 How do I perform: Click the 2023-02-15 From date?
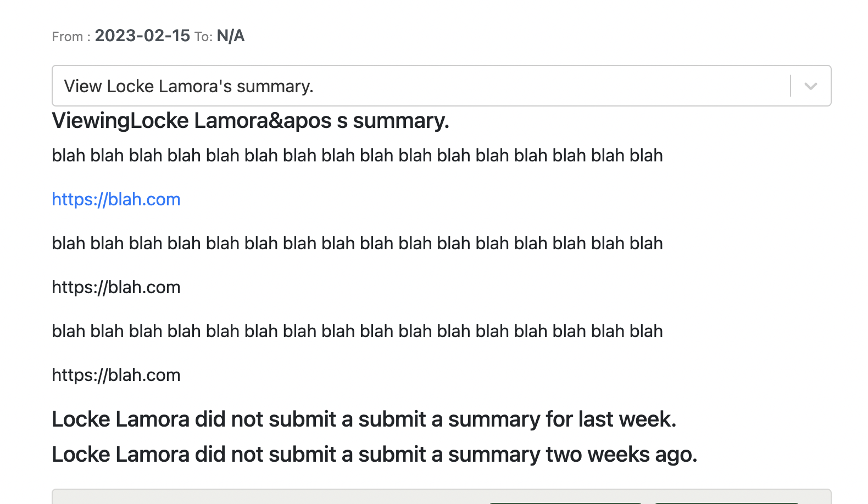click(142, 36)
